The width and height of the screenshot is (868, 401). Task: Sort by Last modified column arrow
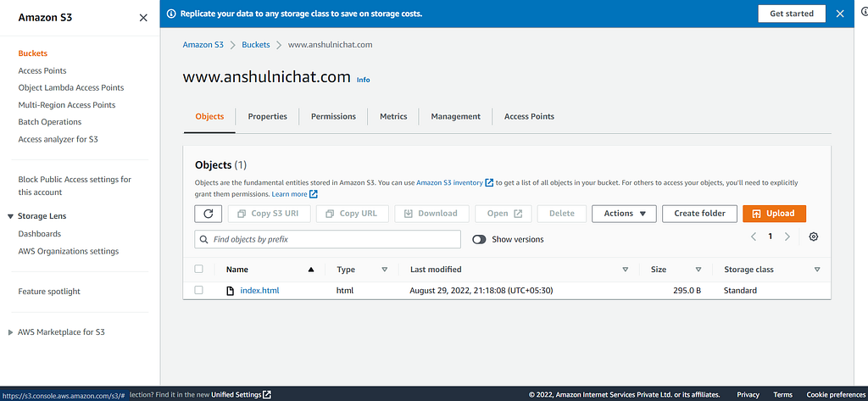[x=625, y=270]
